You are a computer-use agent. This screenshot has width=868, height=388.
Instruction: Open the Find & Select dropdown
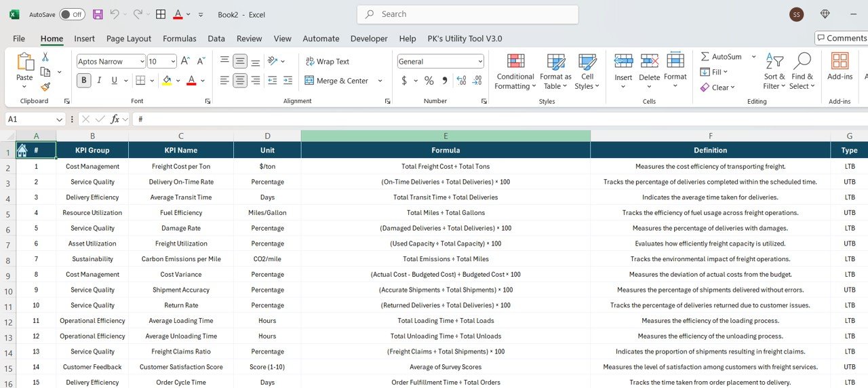[802, 72]
